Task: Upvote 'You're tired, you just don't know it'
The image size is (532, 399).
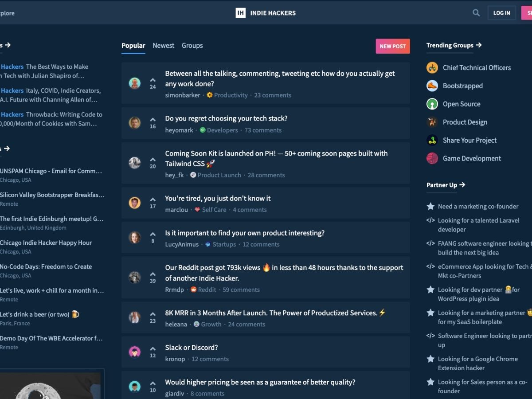Action: (x=153, y=199)
